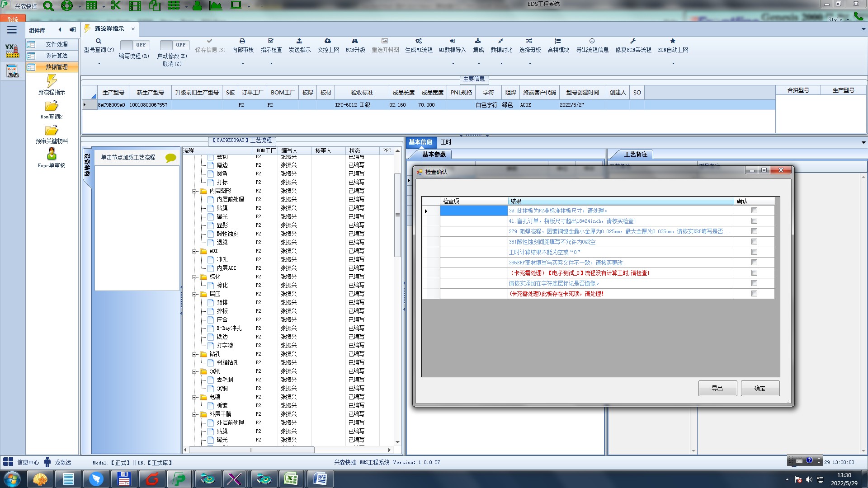Open Bom查询2 folder icon
Screen dimensions: 868x488
(52, 106)
